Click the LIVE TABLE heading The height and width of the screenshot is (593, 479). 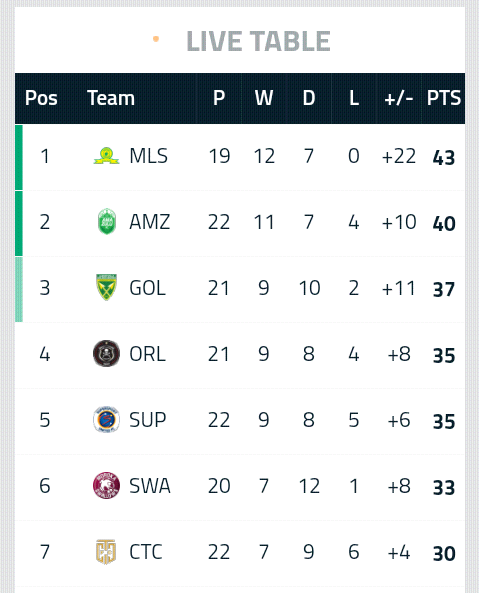click(x=259, y=41)
